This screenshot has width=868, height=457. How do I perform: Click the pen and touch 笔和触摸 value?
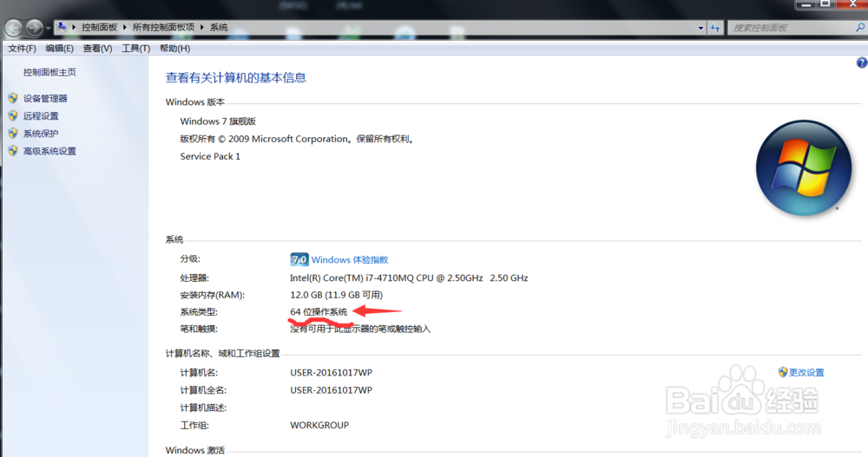[x=360, y=330]
